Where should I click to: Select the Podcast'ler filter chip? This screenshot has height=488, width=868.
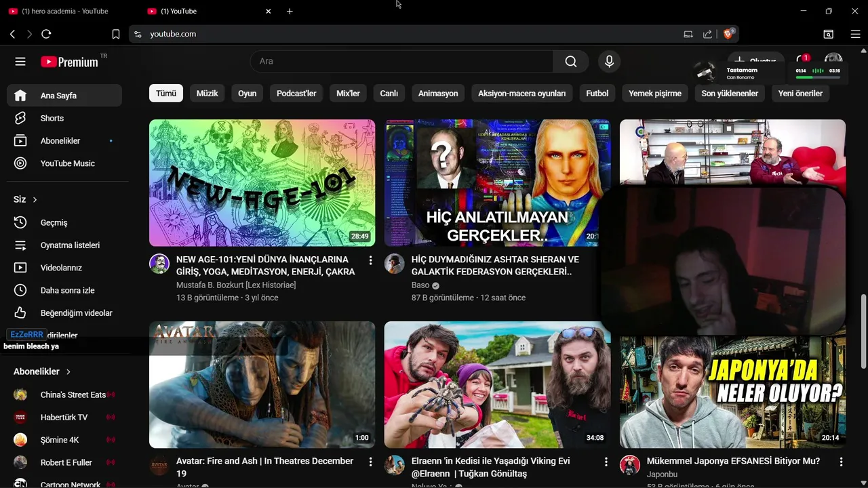pos(296,94)
